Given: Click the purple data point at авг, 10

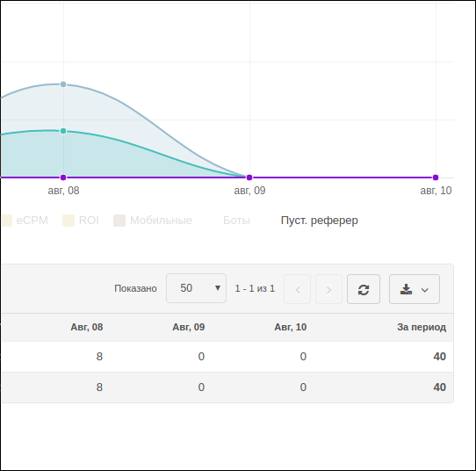Looking at the screenshot, I should [436, 178].
